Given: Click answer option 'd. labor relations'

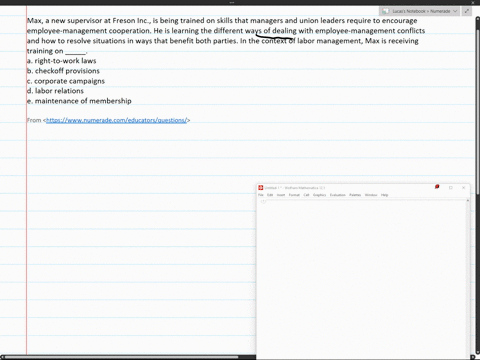Looking at the screenshot, I should [x=55, y=91].
